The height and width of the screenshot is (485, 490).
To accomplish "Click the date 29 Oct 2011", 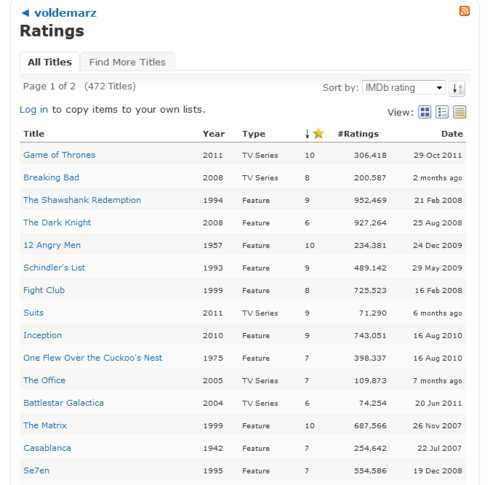I will (438, 155).
